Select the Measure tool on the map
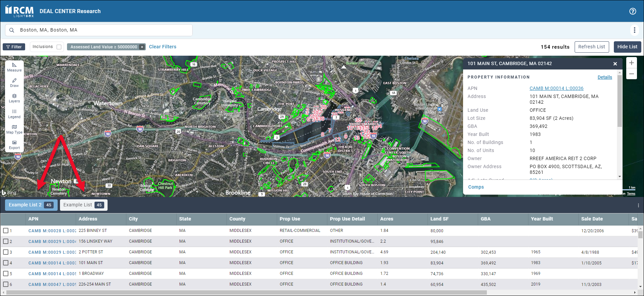The height and width of the screenshot is (296, 644). pos(14,67)
